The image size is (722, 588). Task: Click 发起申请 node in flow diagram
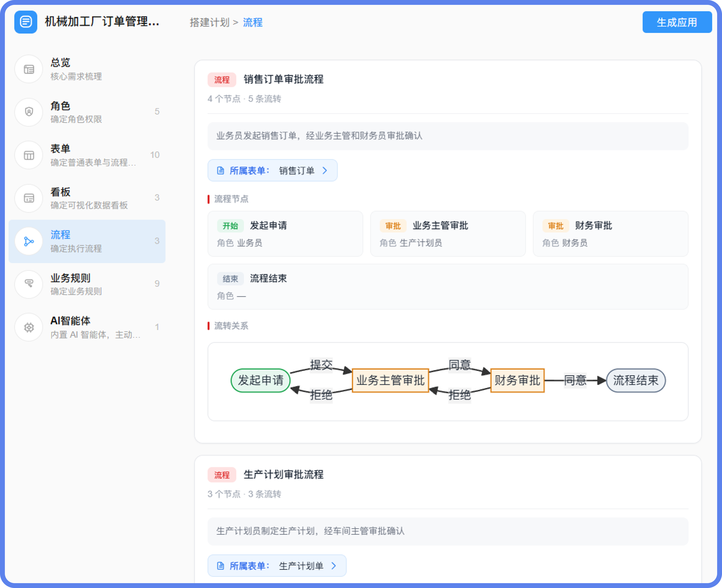point(261,380)
